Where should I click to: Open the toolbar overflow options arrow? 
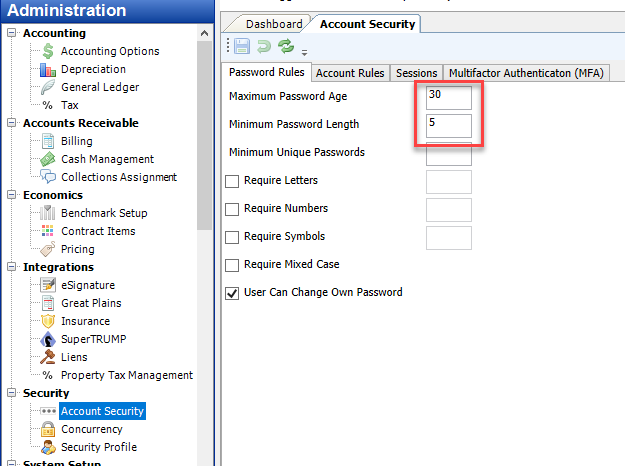coord(305,52)
